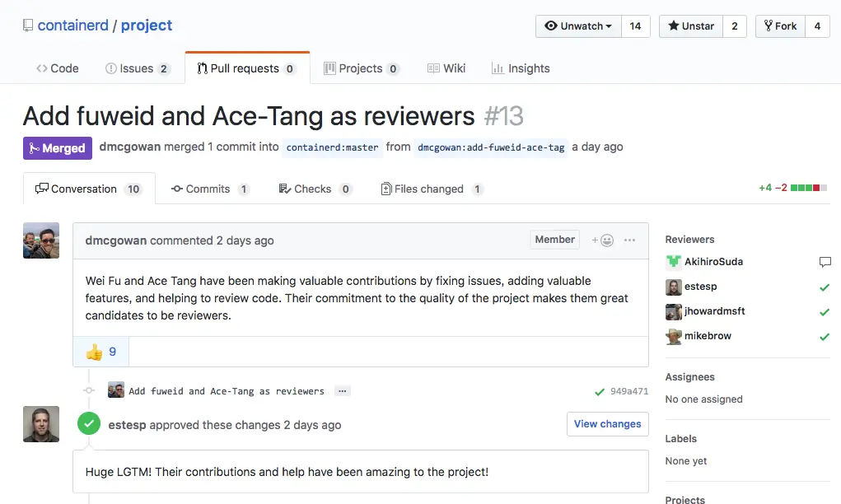The height and width of the screenshot is (504, 841).
Task: Open dmcgowan profile link in merge line
Action: pos(130,147)
